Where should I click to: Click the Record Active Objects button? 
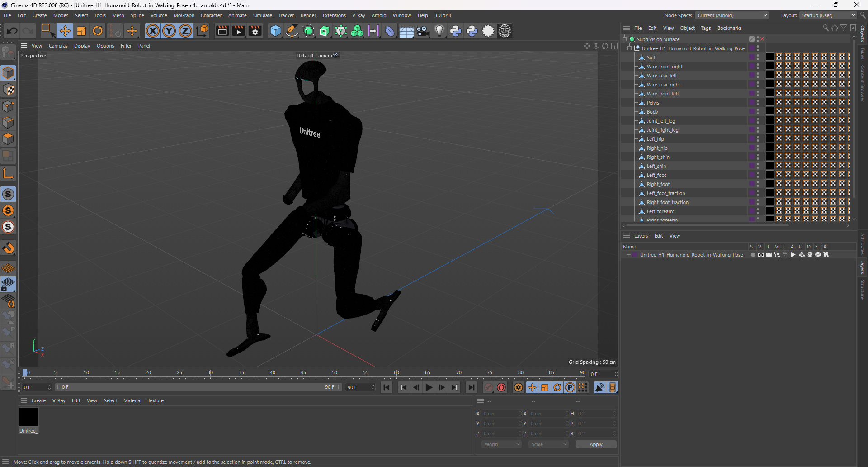(489, 387)
